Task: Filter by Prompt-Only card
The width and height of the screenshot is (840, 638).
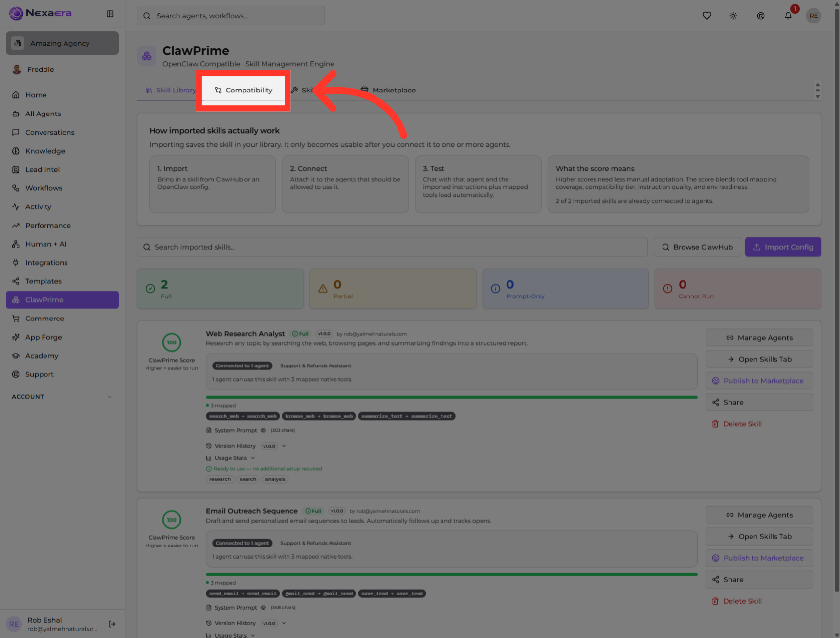Action: pyautogui.click(x=565, y=289)
